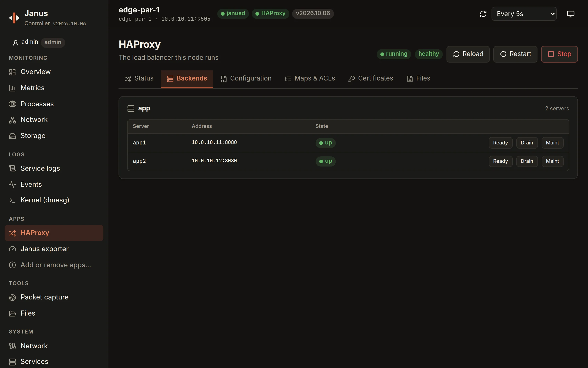Image resolution: width=588 pixels, height=368 pixels.
Task: Set app2 server to Drain
Action: (527, 161)
